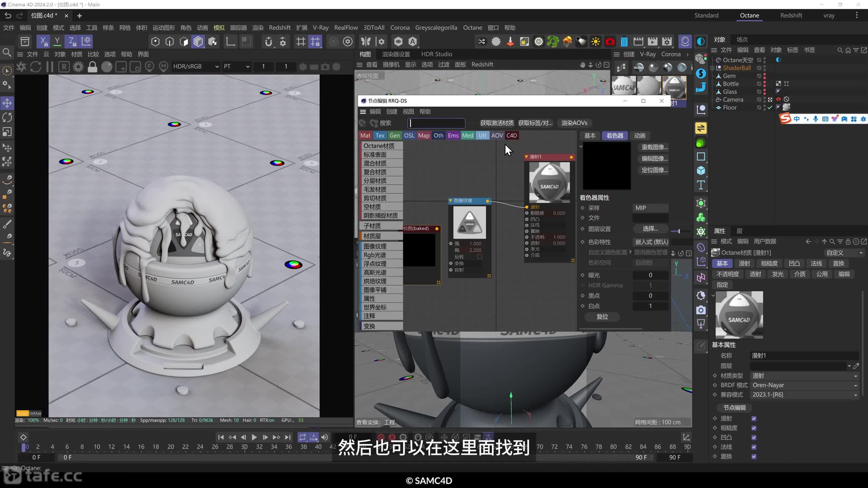Open the 色彩特性 嵌入式 dropdown
868x488 pixels.
pos(651,242)
